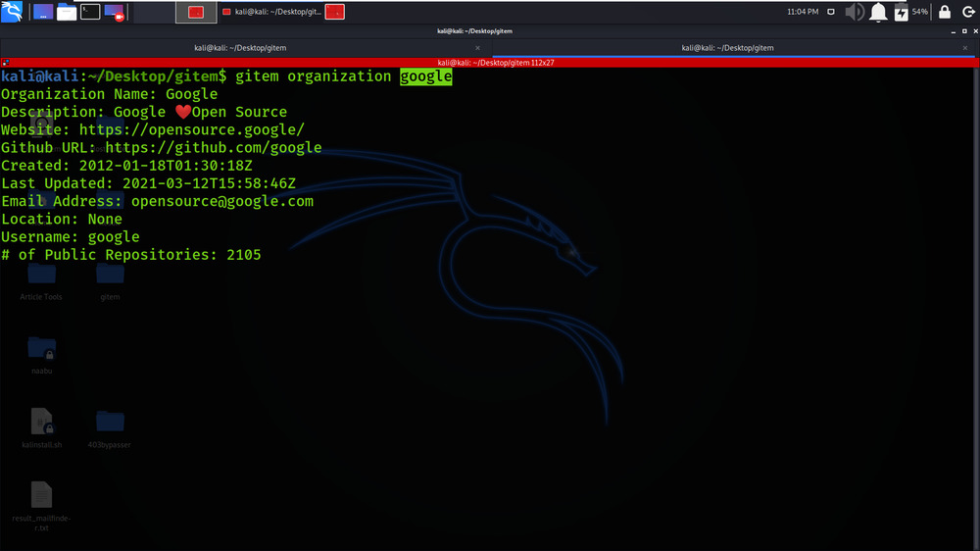
Task: Open the volume speaker control
Action: pyautogui.click(x=855, y=12)
